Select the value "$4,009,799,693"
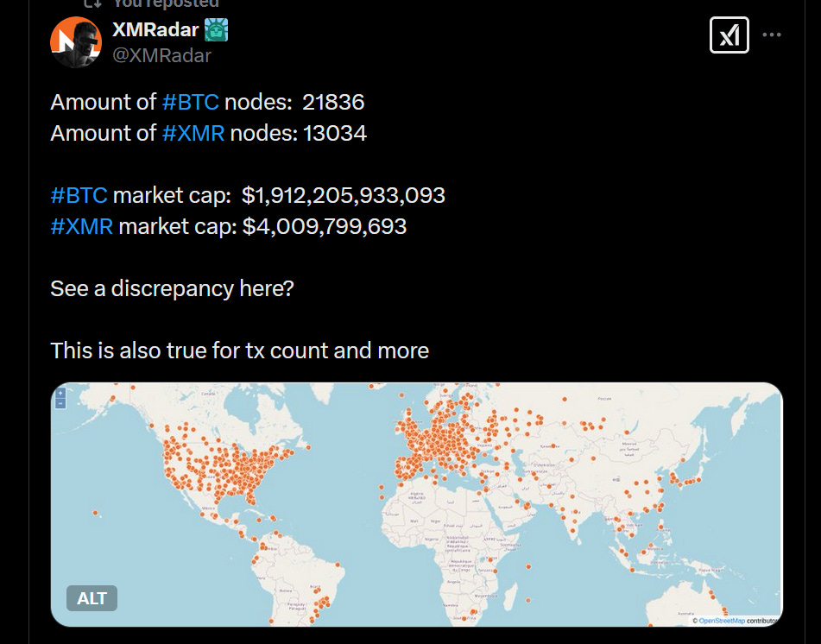Viewport: 821px width, 644px height. click(325, 226)
